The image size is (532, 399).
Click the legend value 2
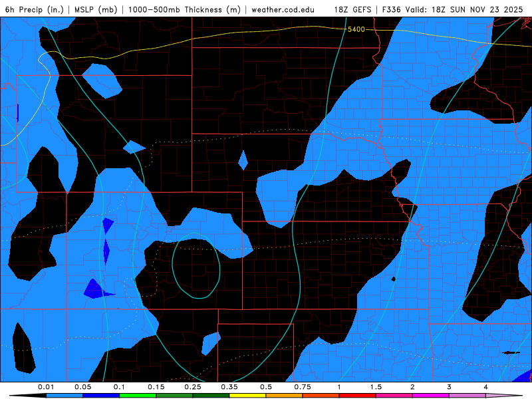pos(412,387)
